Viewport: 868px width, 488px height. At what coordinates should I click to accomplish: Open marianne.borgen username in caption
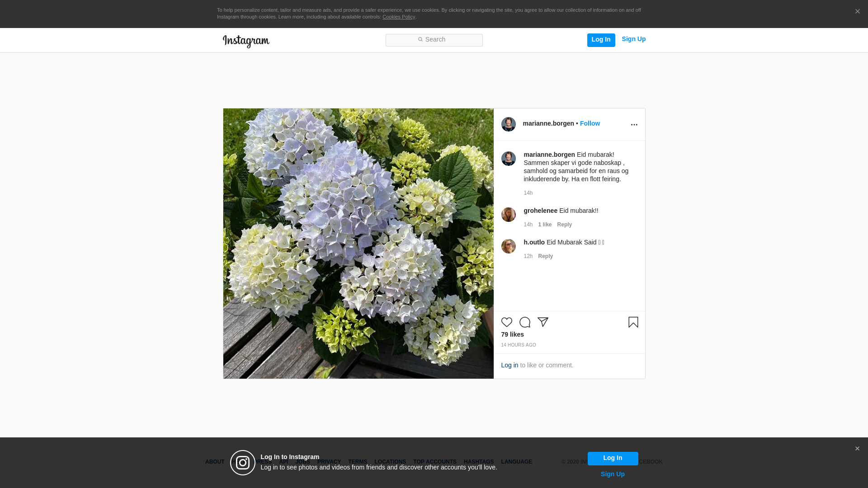[549, 155]
